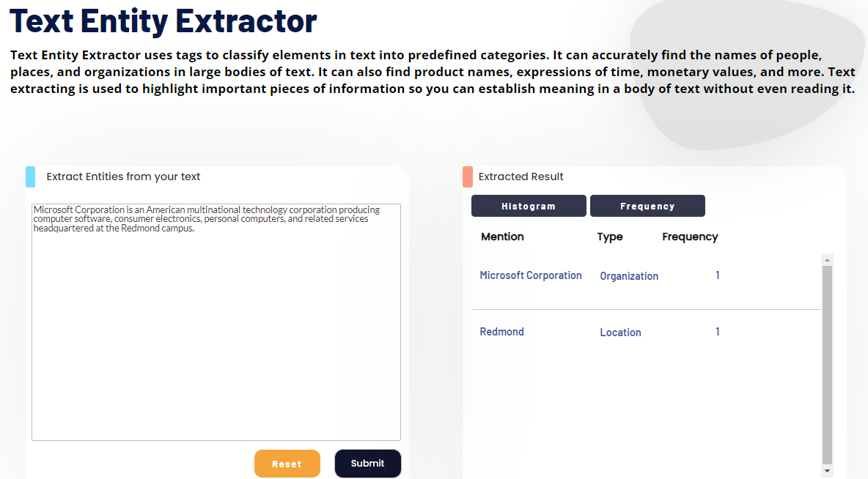Click the scrollbar down arrow in results panel
Image resolution: width=868 pixels, height=479 pixels.
click(827, 472)
